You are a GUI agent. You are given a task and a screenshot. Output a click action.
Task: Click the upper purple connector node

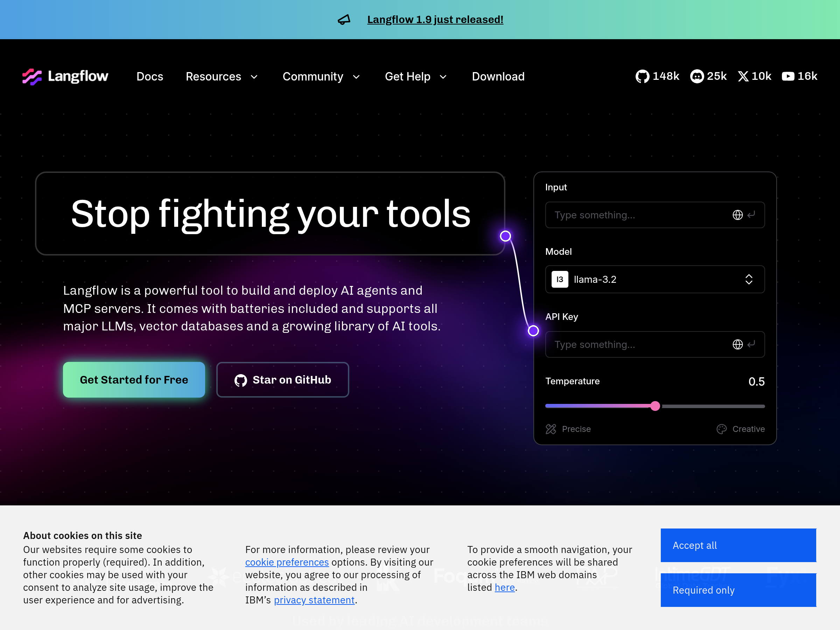[505, 236]
